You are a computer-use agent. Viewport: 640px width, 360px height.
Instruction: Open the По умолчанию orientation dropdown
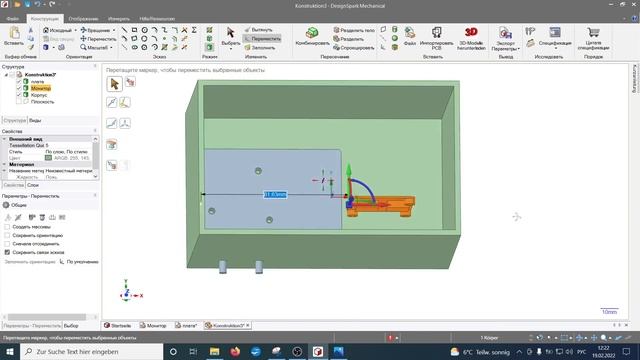coord(79,262)
